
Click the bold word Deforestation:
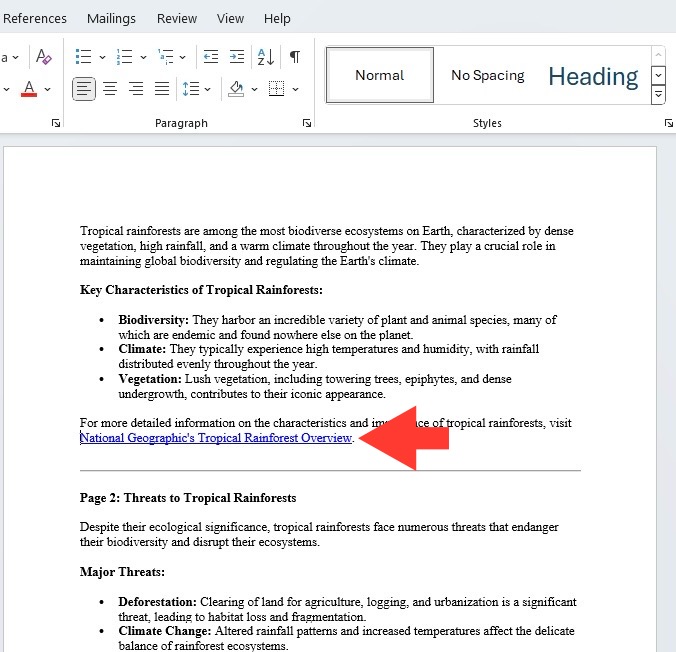pos(157,602)
